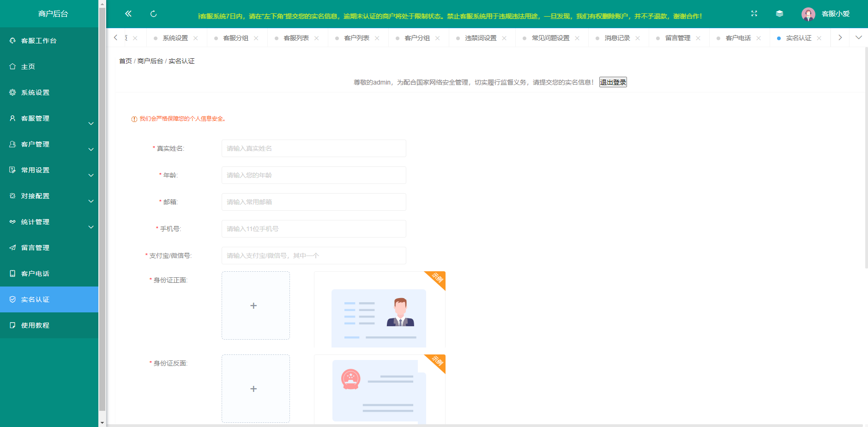Open the tab options dropdown chevron

coord(858,38)
